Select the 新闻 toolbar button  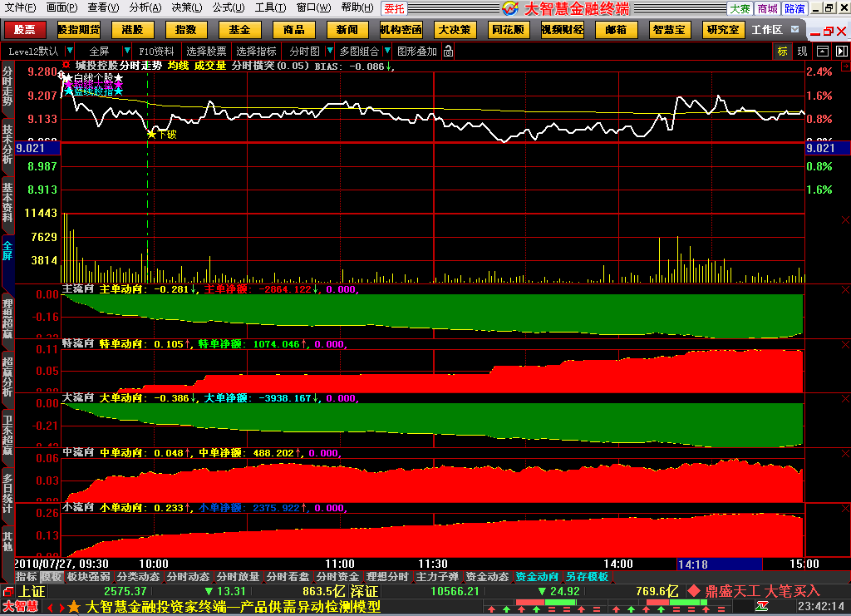347,29
